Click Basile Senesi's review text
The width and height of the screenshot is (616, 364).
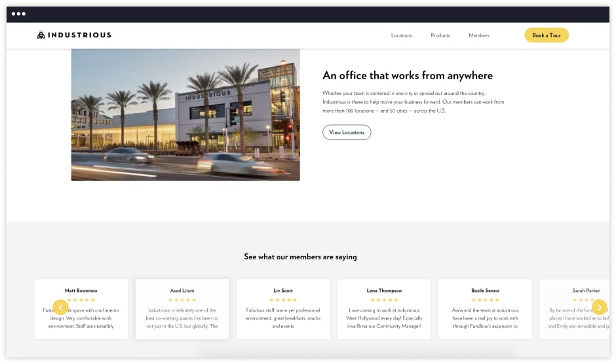pyautogui.click(x=485, y=318)
